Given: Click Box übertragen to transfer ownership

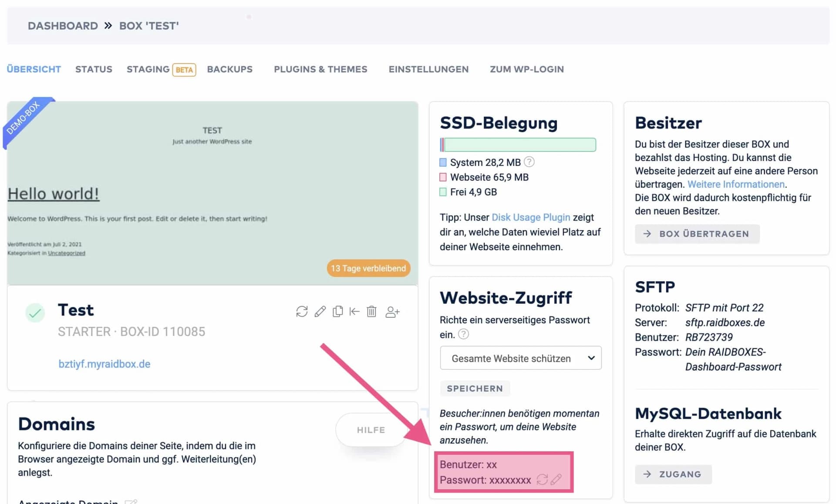Looking at the screenshot, I should 697,234.
